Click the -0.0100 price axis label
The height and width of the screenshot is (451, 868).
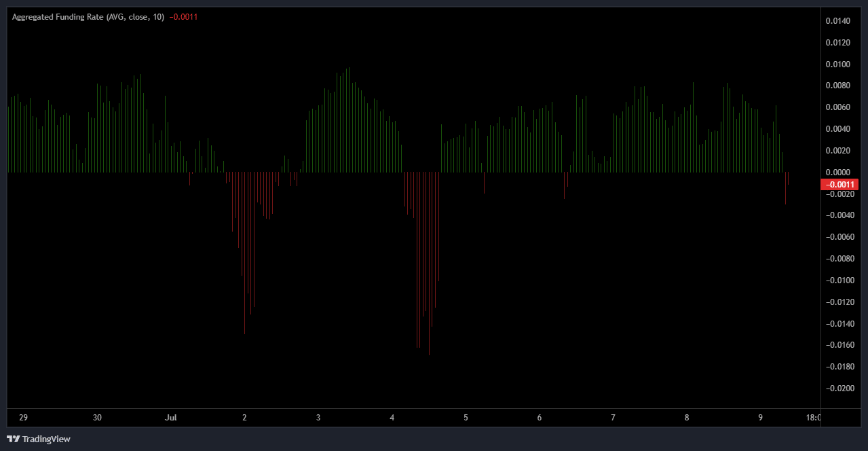(837, 280)
